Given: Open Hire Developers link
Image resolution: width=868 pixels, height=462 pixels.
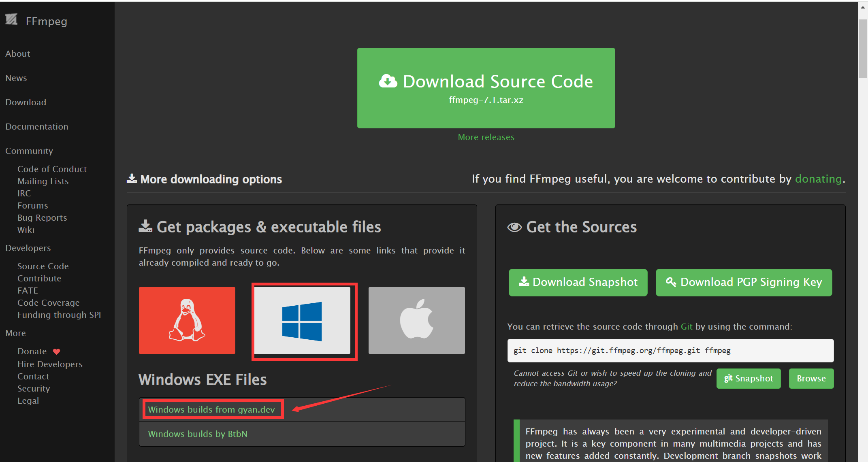Looking at the screenshot, I should (50, 364).
